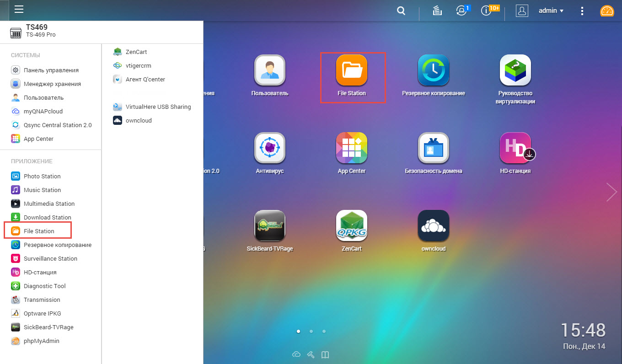Click the myQNAPcloud cloud icon at bottom
622x364 pixels.
pyautogui.click(x=296, y=354)
